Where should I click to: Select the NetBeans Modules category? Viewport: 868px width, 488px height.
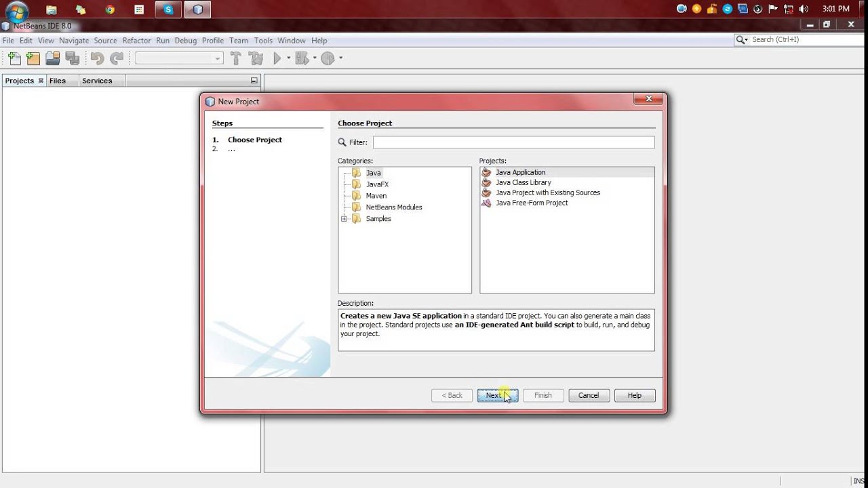click(x=394, y=207)
